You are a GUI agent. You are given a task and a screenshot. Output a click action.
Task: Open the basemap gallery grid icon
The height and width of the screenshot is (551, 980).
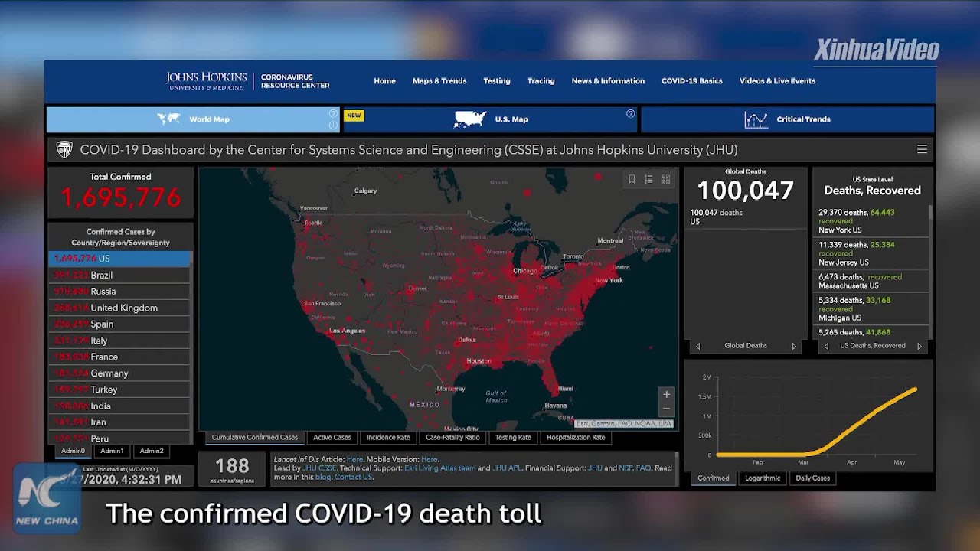665,179
